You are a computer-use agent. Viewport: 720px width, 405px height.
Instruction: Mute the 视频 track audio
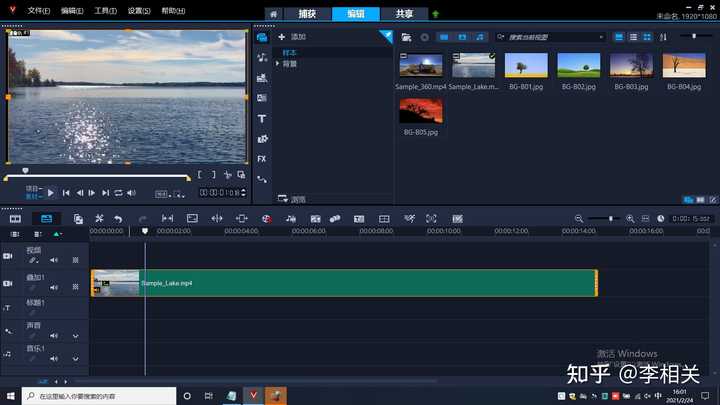coord(54,260)
